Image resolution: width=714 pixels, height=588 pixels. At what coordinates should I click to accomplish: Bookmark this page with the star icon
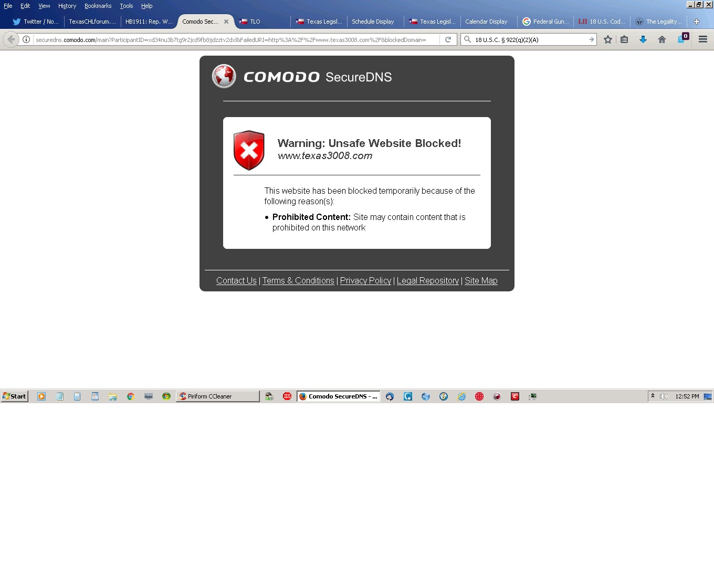point(607,39)
